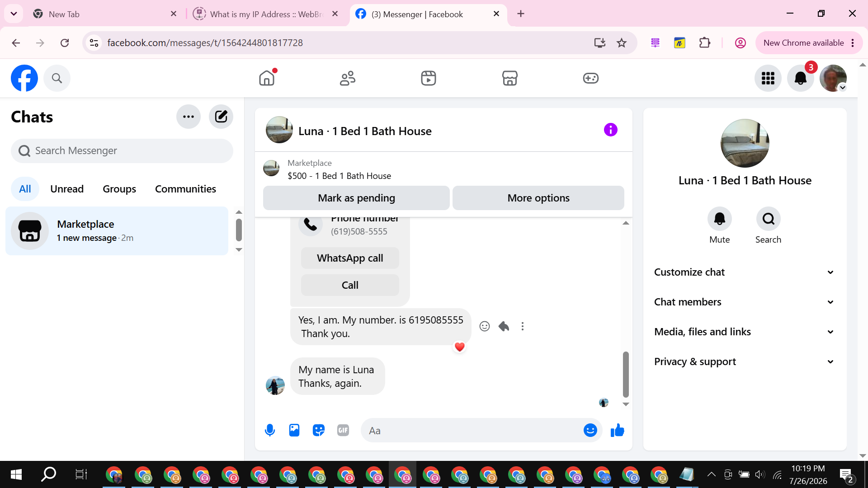Open the Chrome profile icon
868x488 pixels.
(740, 43)
